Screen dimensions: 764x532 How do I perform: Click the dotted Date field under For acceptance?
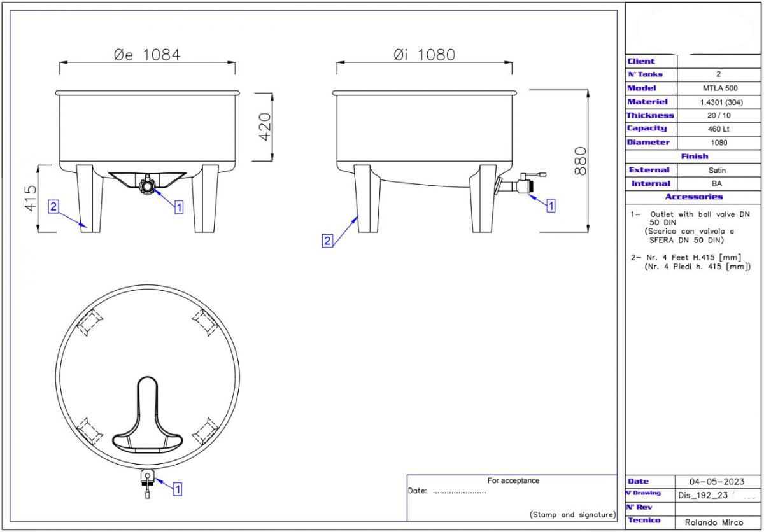459,491
